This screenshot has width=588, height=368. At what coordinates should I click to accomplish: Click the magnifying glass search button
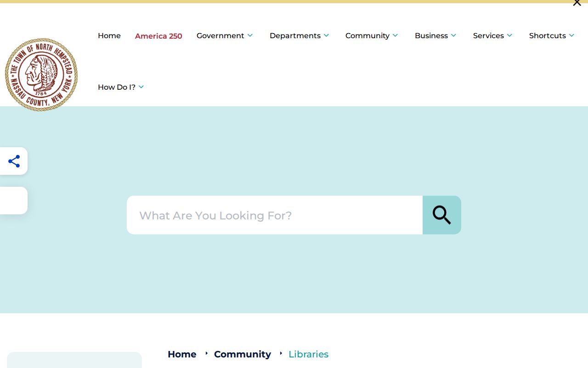coord(442,215)
